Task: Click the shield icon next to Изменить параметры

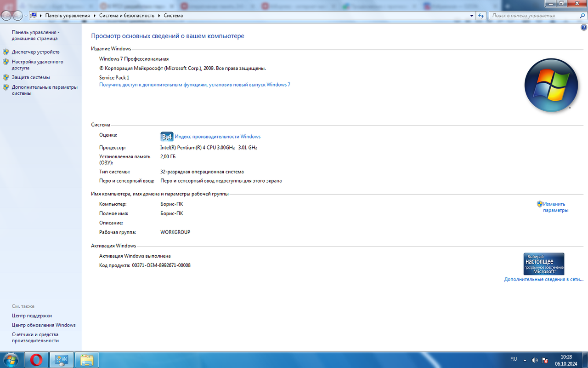Action: pyautogui.click(x=540, y=204)
